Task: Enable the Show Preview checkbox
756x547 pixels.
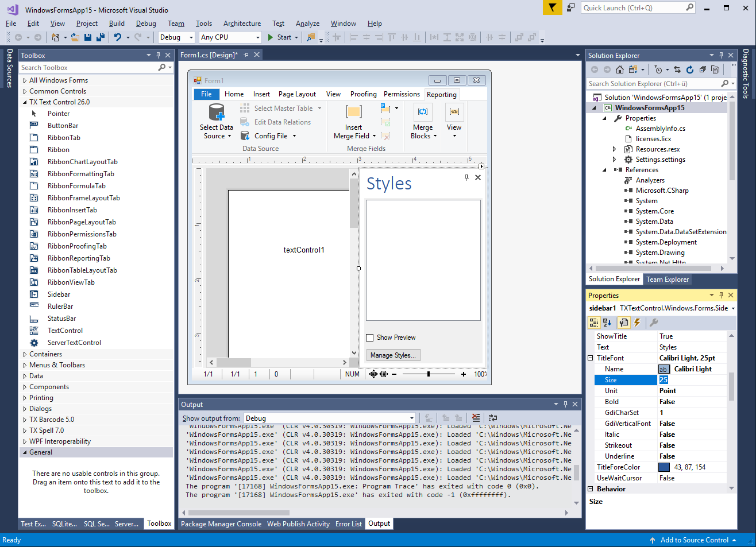Action: point(370,337)
